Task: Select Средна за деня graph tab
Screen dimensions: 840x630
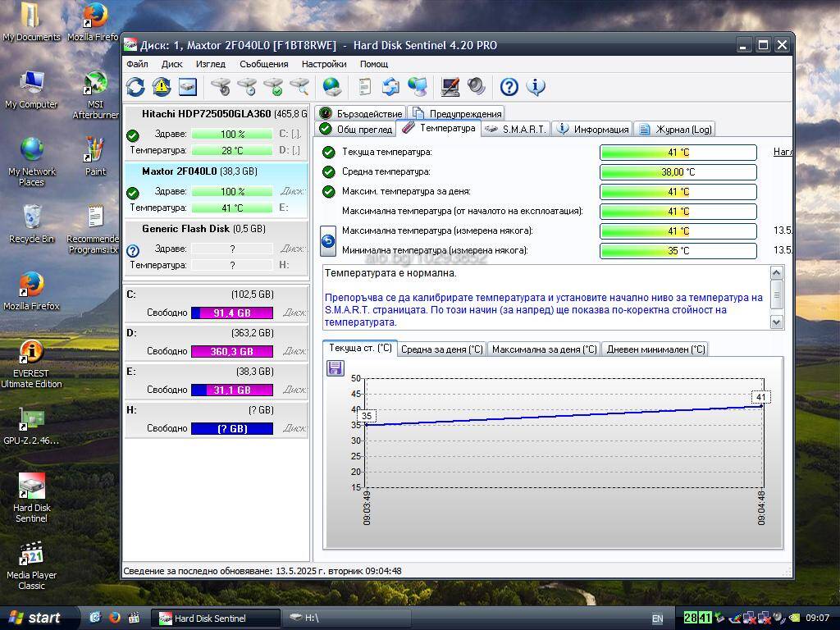Action: 442,349
